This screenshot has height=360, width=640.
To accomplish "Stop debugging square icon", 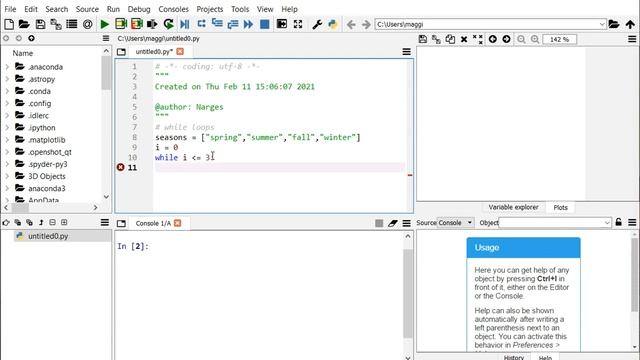I will click(x=264, y=24).
